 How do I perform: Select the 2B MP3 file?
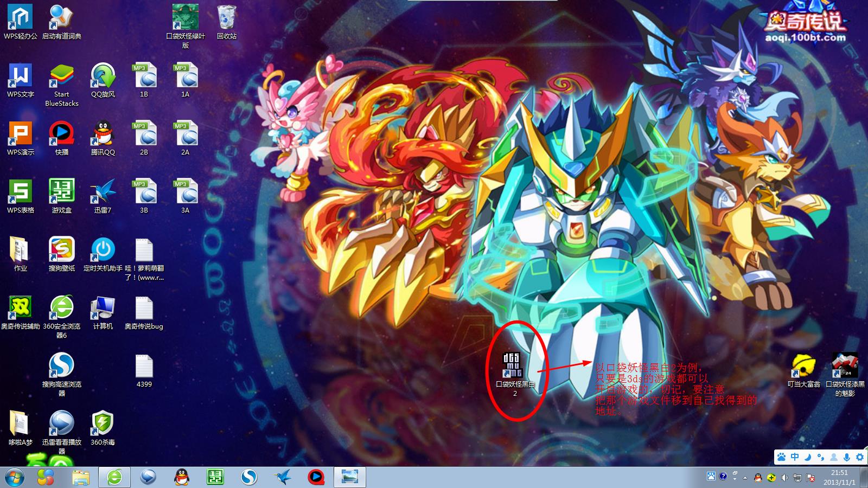click(144, 138)
